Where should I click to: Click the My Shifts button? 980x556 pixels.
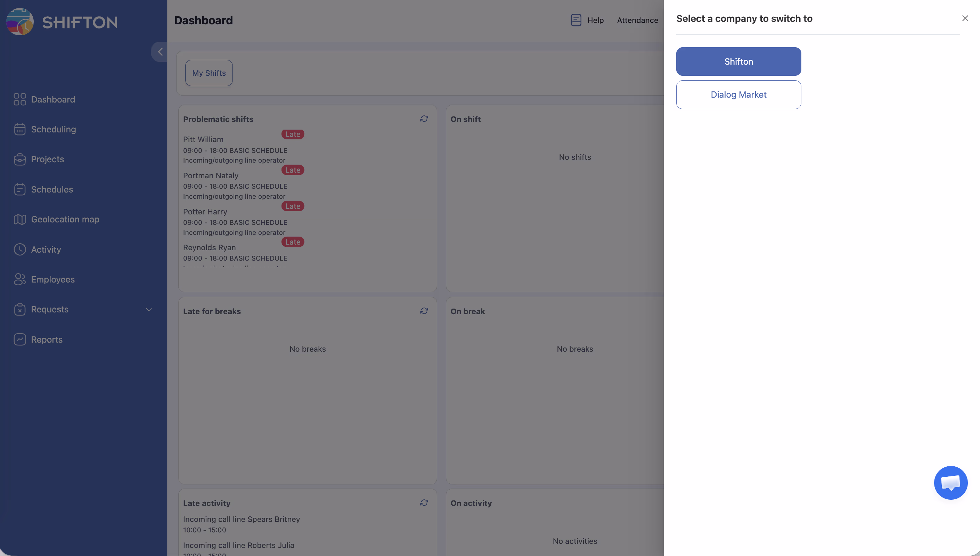[209, 73]
